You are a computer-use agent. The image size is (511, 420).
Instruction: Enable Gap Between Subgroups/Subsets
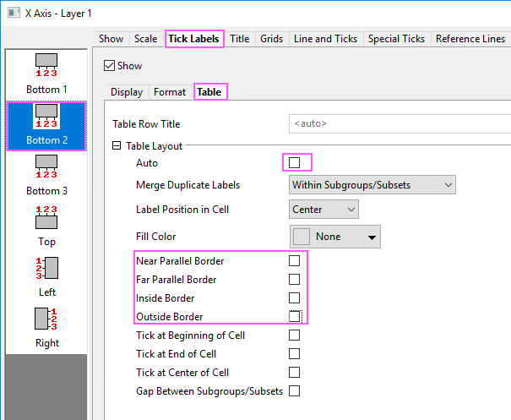point(294,391)
